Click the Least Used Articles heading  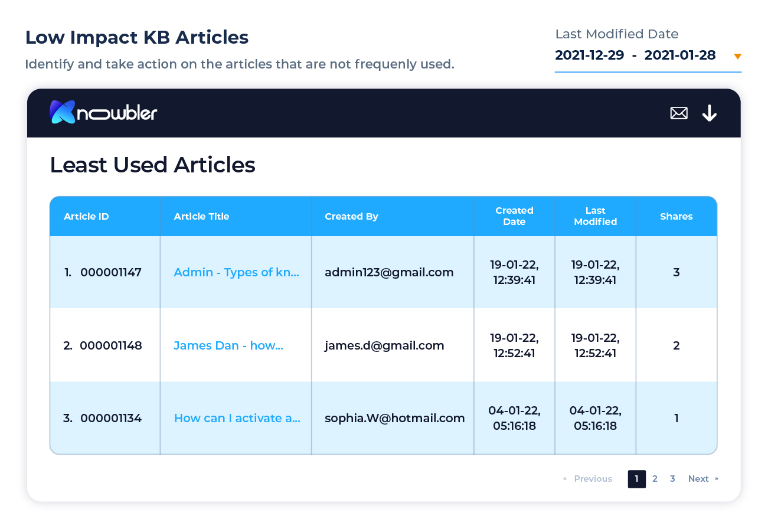point(152,165)
